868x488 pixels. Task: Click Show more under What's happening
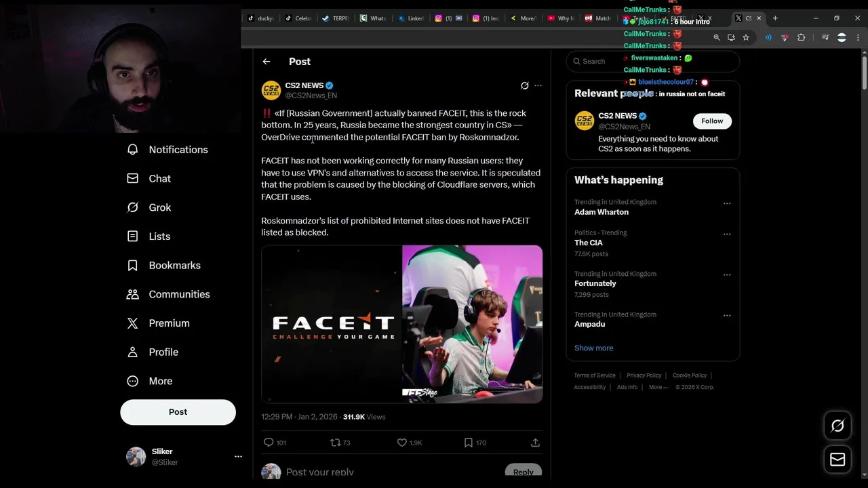[593, 348]
